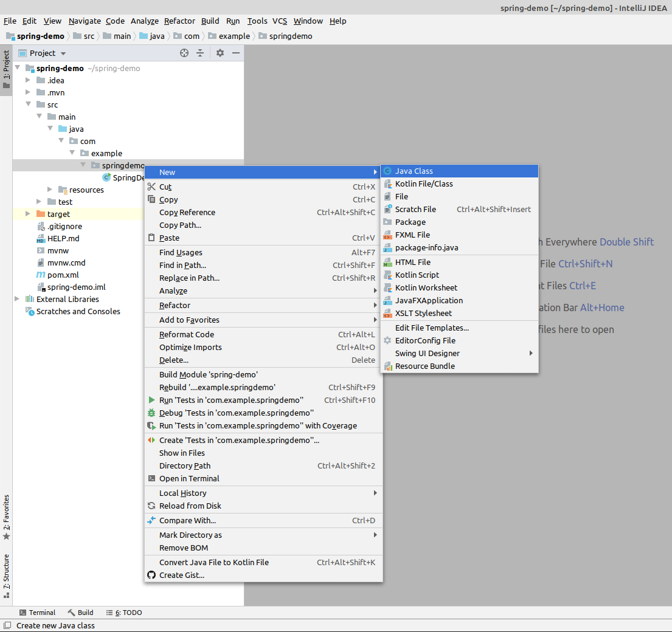The height and width of the screenshot is (632, 672).
Task: Click the 7: Structure side tab
Action: click(6, 576)
